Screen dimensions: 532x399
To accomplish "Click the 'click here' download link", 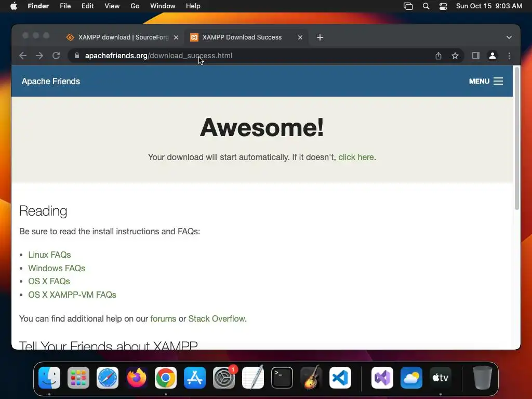I will 356,157.
